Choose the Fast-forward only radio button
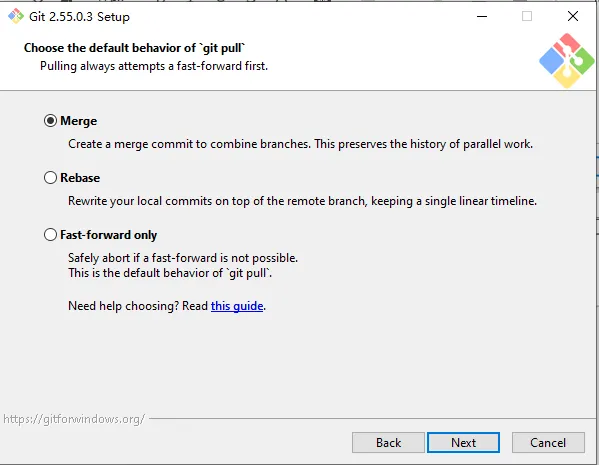This screenshot has width=599, height=465. tap(50, 235)
